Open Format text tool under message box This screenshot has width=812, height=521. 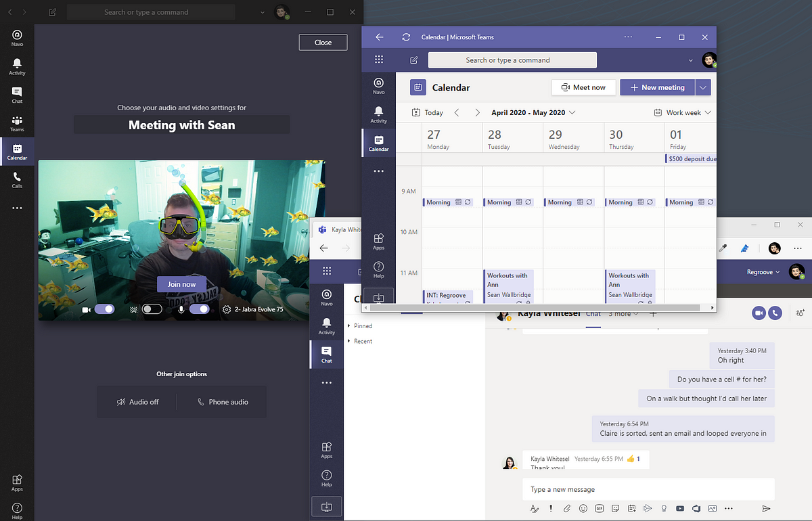pyautogui.click(x=534, y=508)
